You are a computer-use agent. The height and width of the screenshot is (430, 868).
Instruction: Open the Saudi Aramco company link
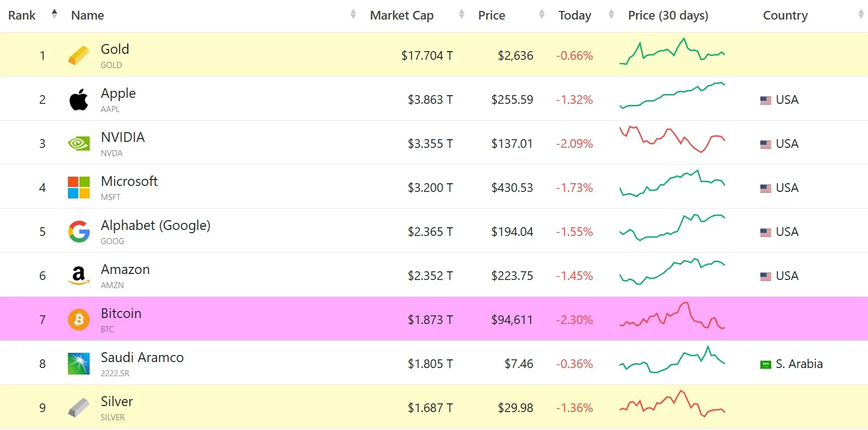coord(142,357)
